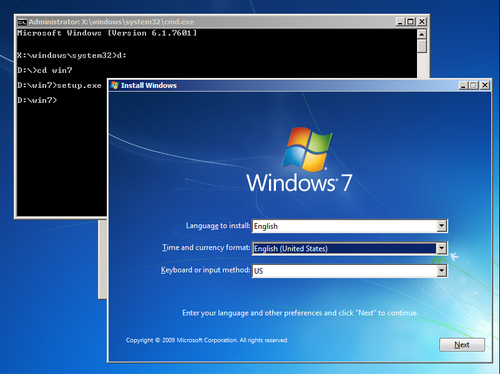The width and height of the screenshot is (500, 374).
Task: Click the Administrator cmd.exe title text
Action: (x=111, y=22)
